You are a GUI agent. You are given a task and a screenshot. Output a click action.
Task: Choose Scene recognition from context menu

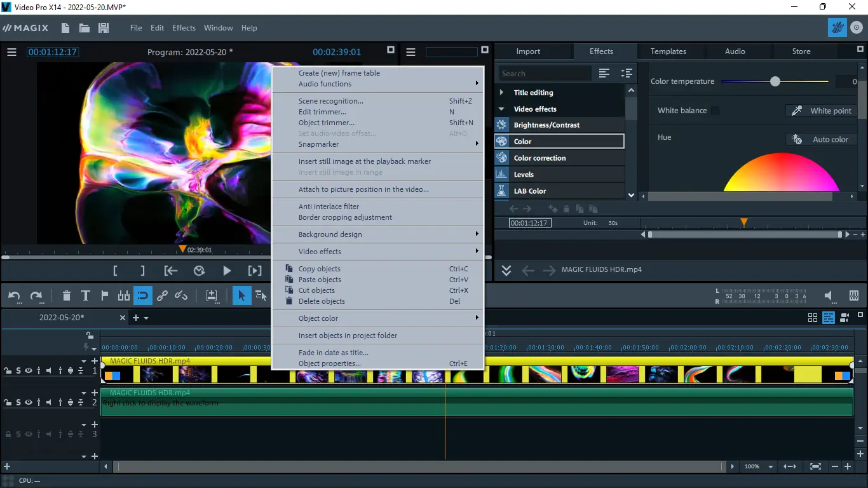[x=330, y=101]
